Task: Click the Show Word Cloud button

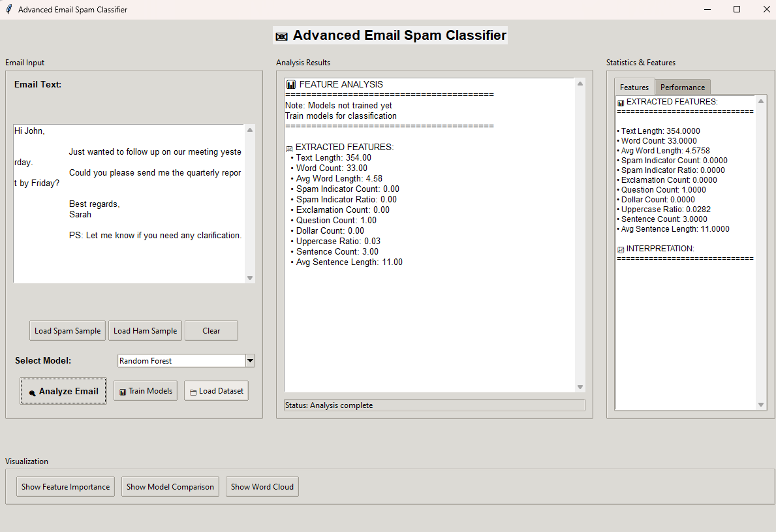Action: click(x=262, y=487)
